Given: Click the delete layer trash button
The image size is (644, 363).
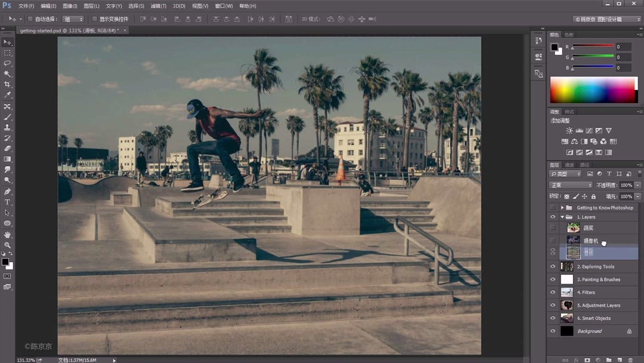Looking at the screenshot, I should tap(630, 360).
